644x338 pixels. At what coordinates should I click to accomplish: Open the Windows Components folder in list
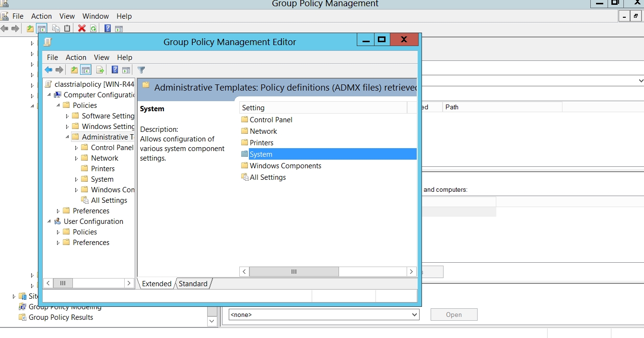click(285, 166)
